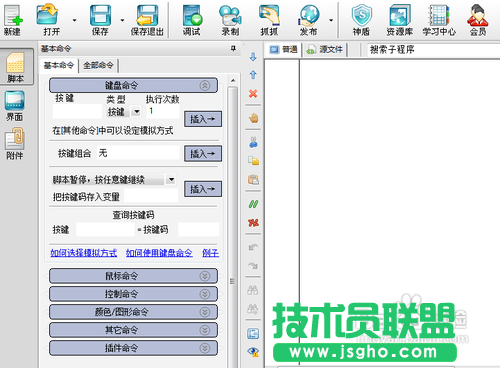The width and height of the screenshot is (500, 368).
Task: Open the 会员 member page
Action: click(x=478, y=19)
